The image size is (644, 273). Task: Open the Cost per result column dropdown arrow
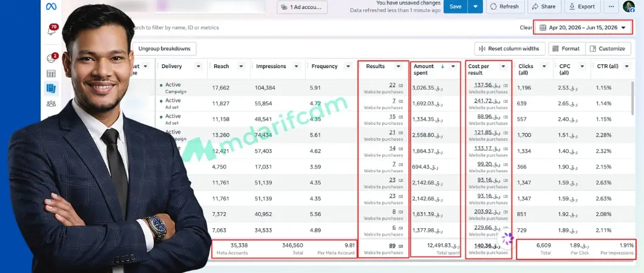point(503,66)
